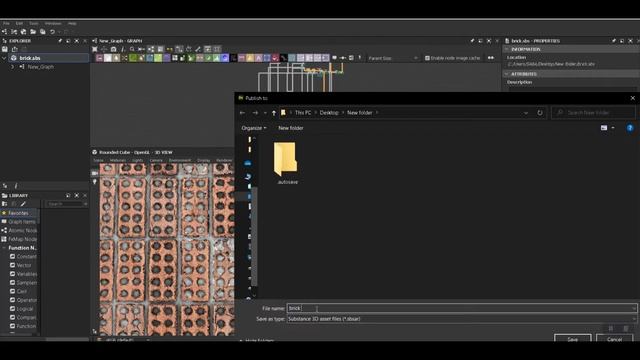640x360 pixels.
Task: Open the Camera menu in 3D View
Action: pos(156,160)
